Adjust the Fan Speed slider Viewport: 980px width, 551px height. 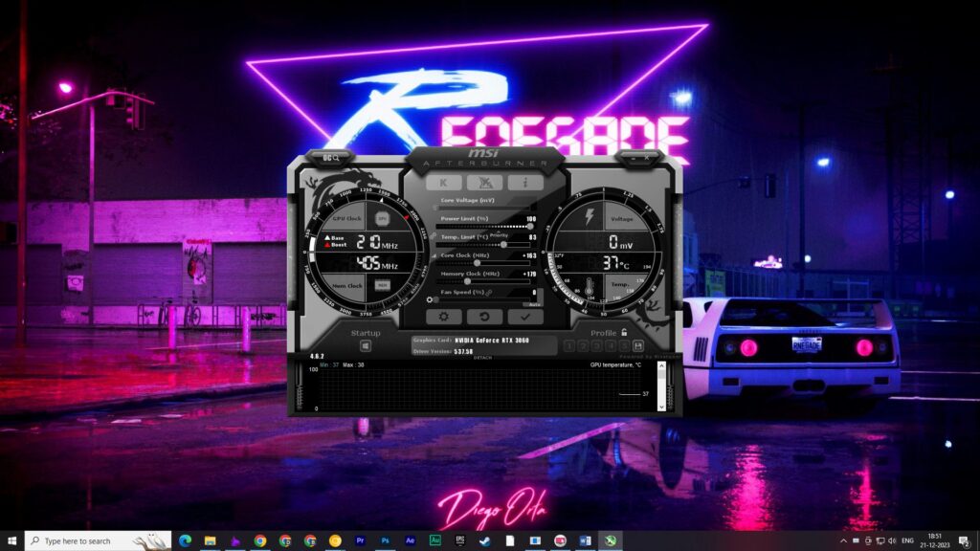481,299
